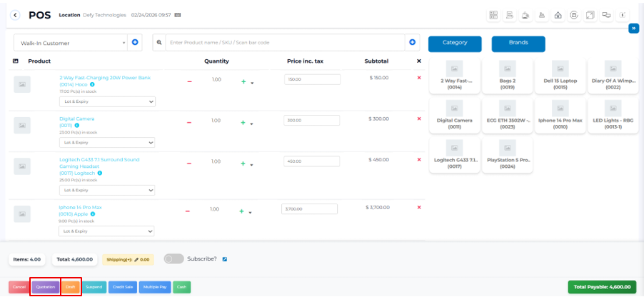Click the home-shaped icon in top toolbar

558,15
